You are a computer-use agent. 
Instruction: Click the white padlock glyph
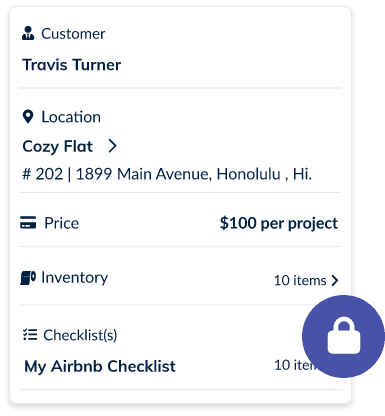[x=344, y=336]
